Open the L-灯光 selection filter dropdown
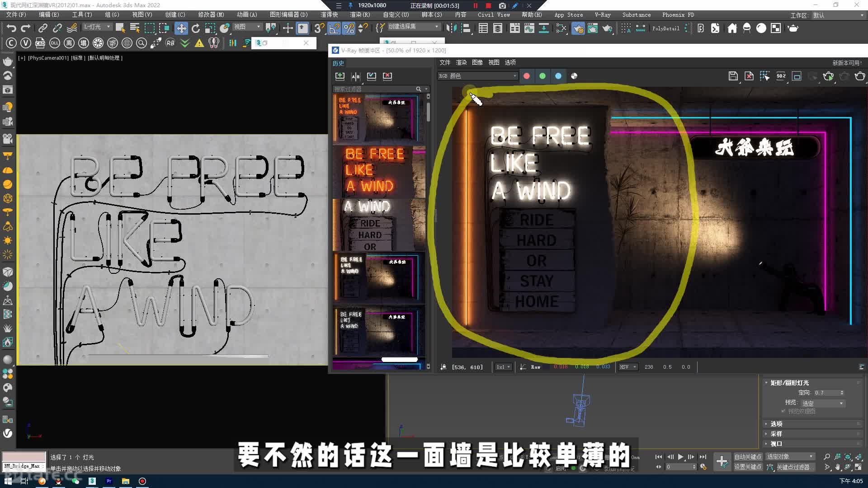 click(97, 27)
